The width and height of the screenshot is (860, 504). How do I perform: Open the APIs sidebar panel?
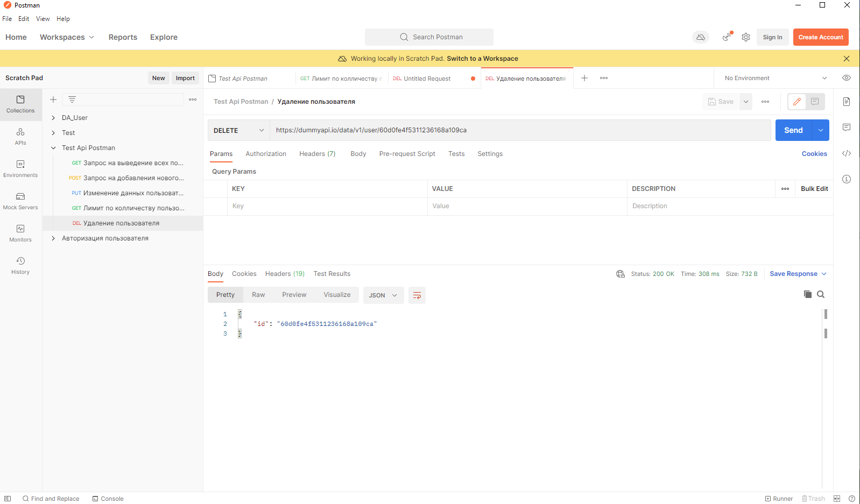tap(20, 137)
